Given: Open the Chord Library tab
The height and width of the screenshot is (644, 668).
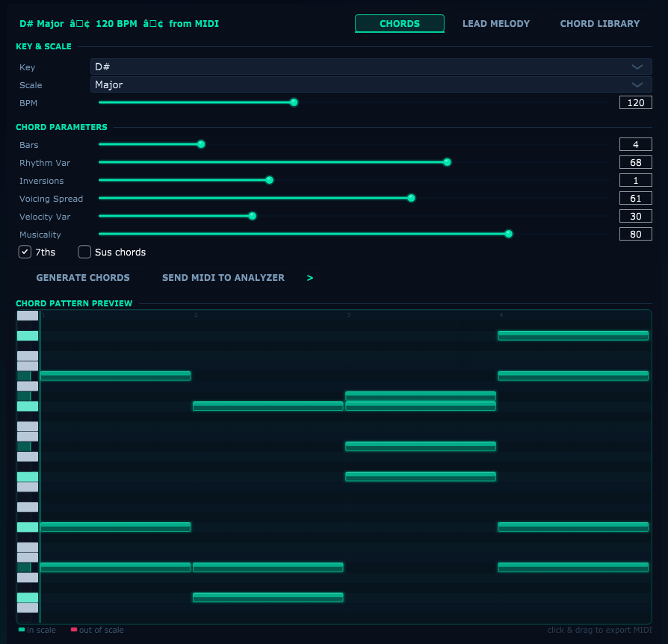Looking at the screenshot, I should coord(599,23).
